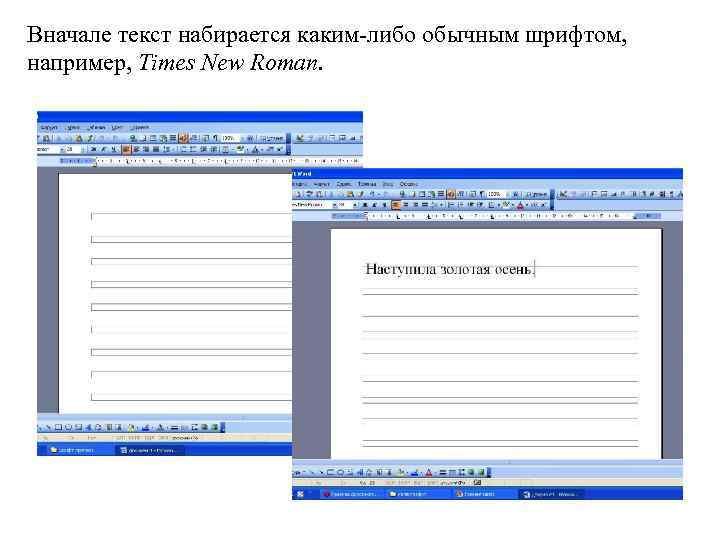Align text right in the front Word window
Viewport: 720px width, 540px height.
(x=416, y=205)
